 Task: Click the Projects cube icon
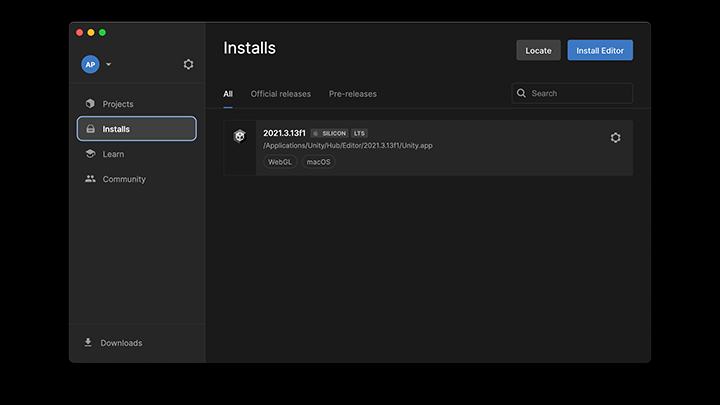pos(90,103)
